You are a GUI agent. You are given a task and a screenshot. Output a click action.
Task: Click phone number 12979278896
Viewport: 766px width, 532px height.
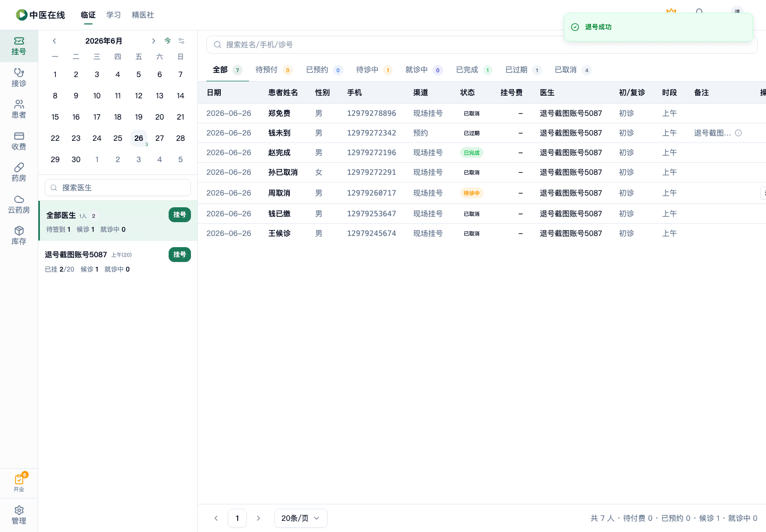pyautogui.click(x=371, y=113)
